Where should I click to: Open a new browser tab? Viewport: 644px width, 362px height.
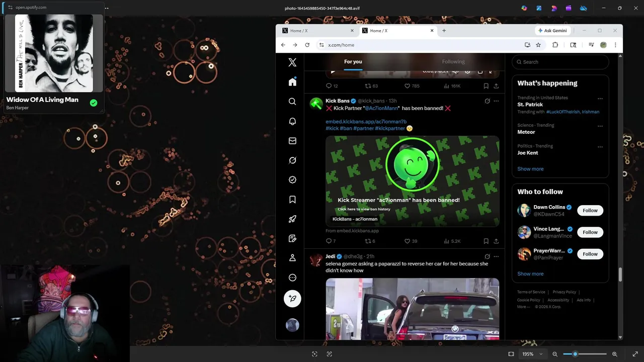[444, 31]
